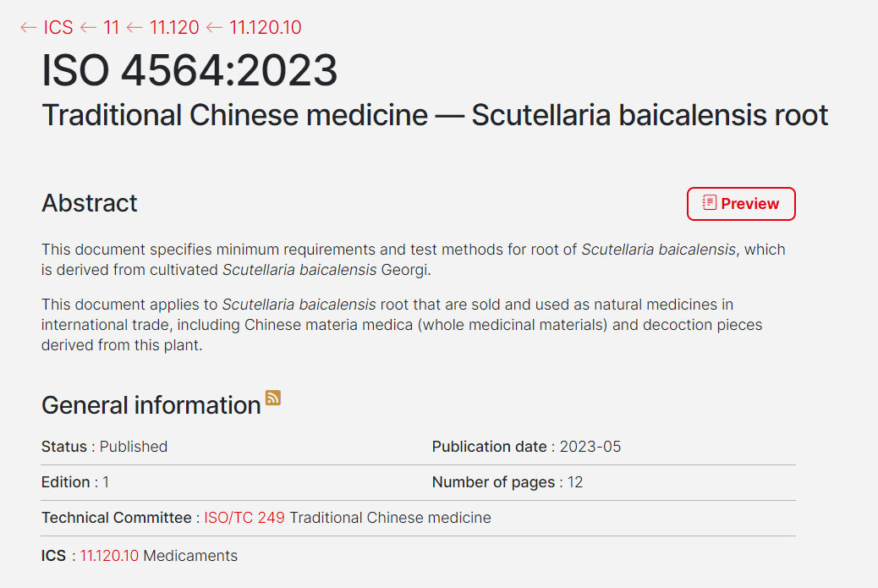
Task: Click the ISO 4564:2023 title heading
Action: [x=189, y=71]
